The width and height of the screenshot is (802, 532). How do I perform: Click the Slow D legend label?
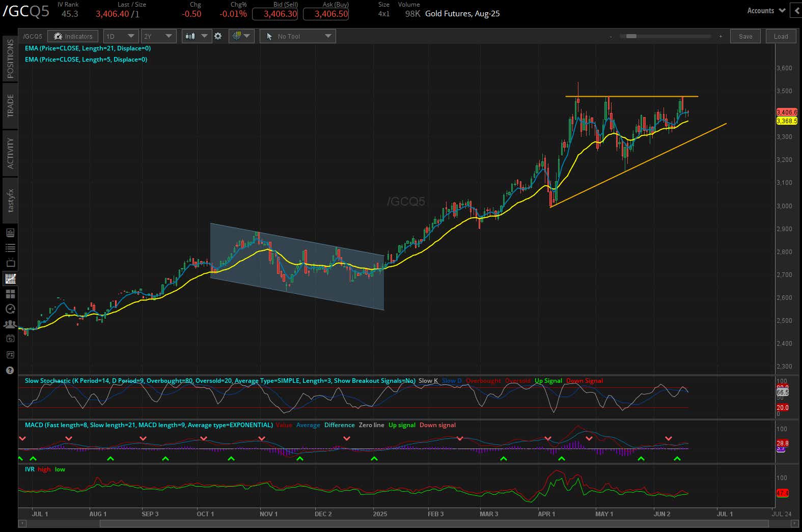click(x=452, y=381)
